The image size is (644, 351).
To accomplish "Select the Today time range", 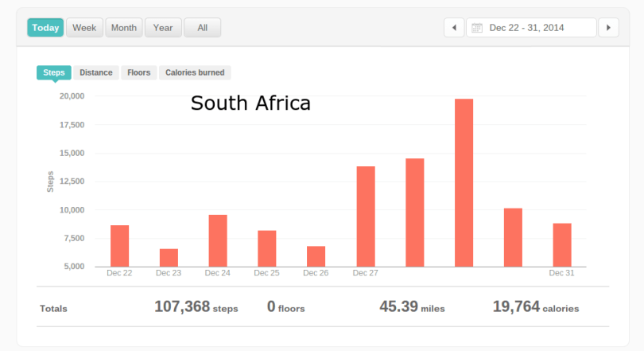I will click(x=45, y=28).
